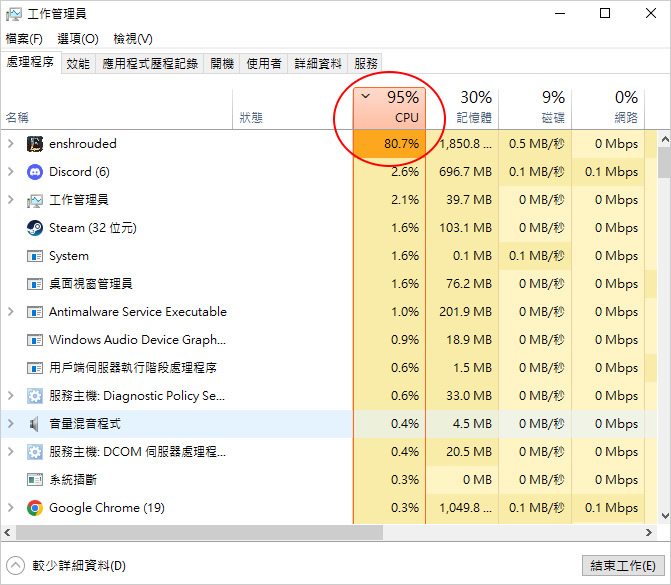Expand the Discord (6) process group
671x585 pixels.
[11, 172]
